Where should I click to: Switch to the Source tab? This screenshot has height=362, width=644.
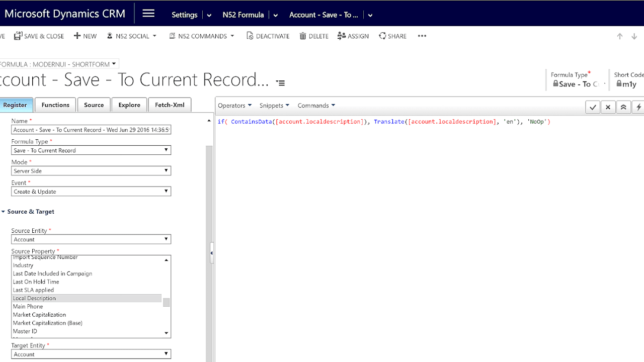click(x=94, y=105)
